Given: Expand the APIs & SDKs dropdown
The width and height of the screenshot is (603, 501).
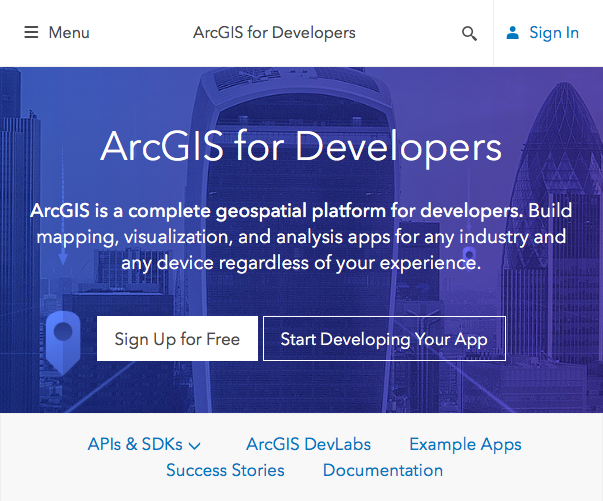Looking at the screenshot, I should [144, 444].
